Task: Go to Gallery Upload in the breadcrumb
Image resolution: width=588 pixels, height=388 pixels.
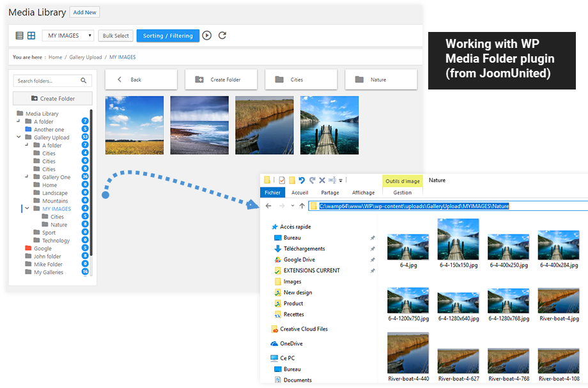Action: pos(86,58)
